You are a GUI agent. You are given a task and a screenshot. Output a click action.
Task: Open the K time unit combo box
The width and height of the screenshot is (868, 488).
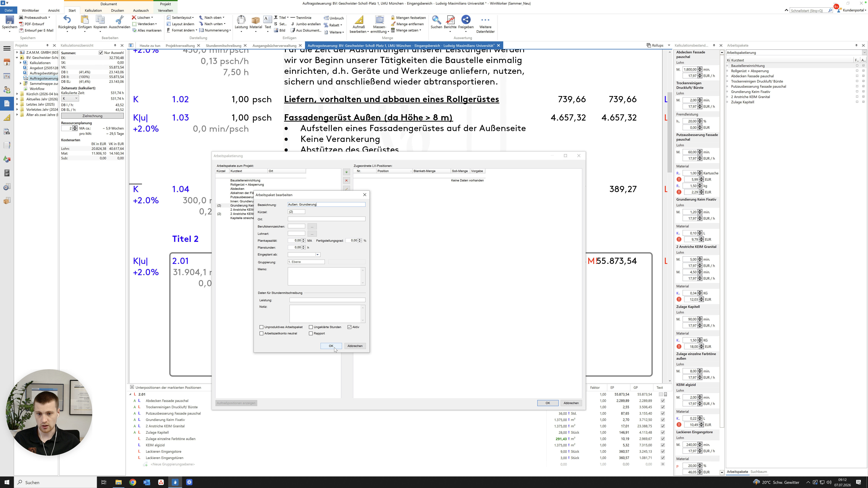70,98
